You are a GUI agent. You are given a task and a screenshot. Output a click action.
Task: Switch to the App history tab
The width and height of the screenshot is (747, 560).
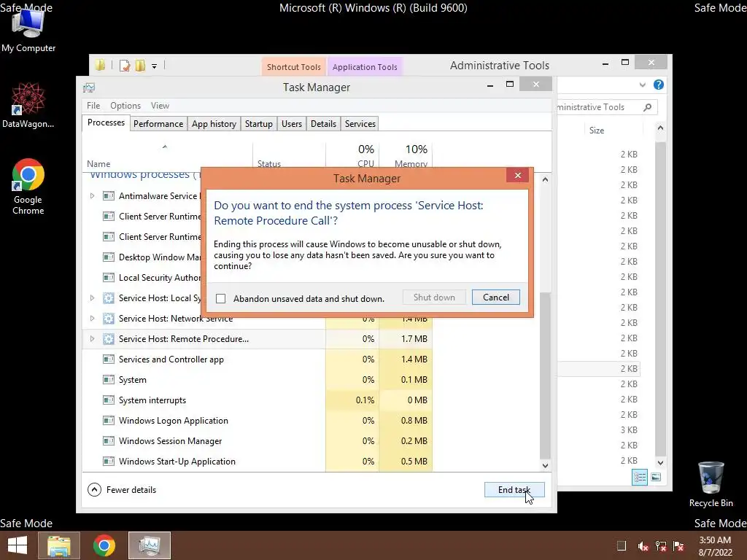[x=214, y=124]
